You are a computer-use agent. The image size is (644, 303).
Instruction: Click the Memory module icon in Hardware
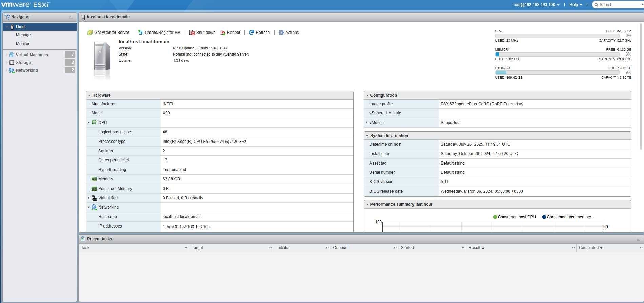[94, 179]
